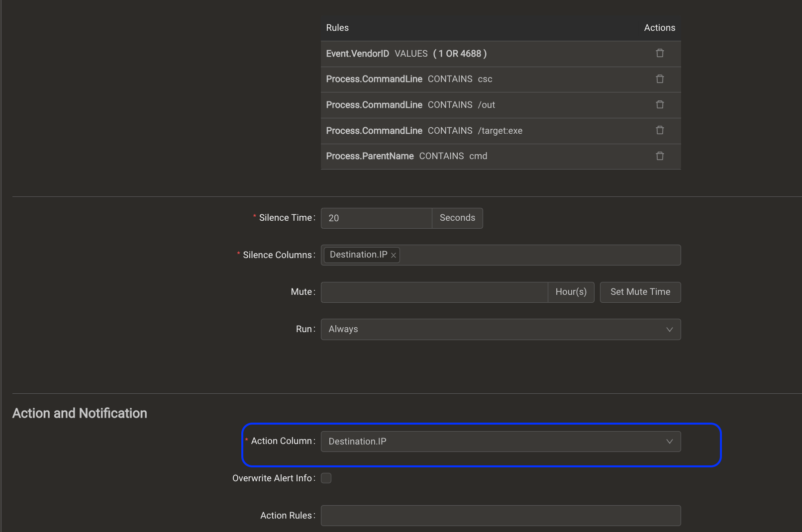This screenshot has width=802, height=532.
Task: Click the Seconds unit label
Action: point(457,218)
